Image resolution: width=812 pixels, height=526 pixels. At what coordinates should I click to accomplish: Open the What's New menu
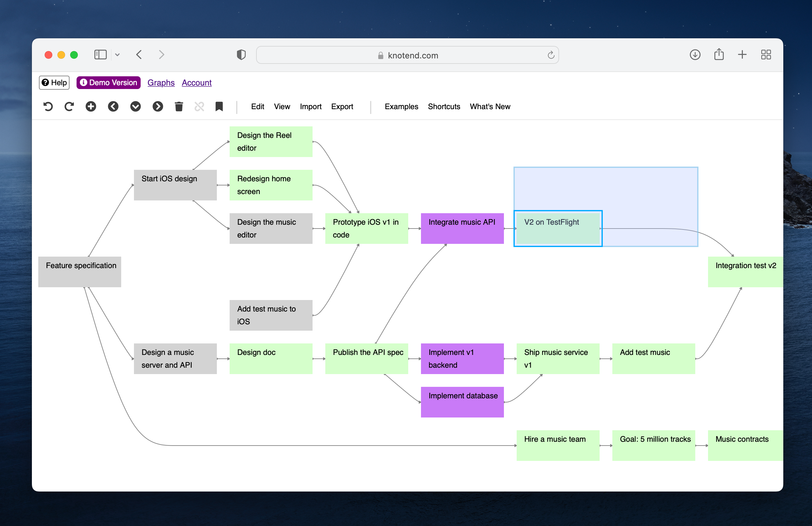[x=490, y=107]
